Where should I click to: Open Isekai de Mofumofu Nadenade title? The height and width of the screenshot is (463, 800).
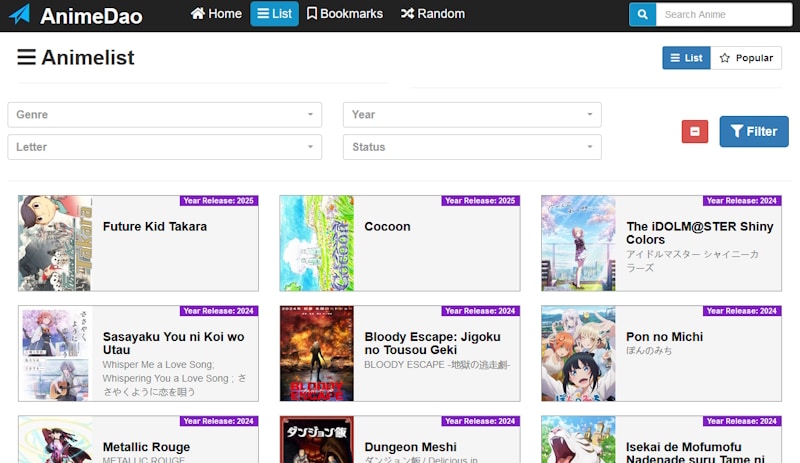[695, 453]
